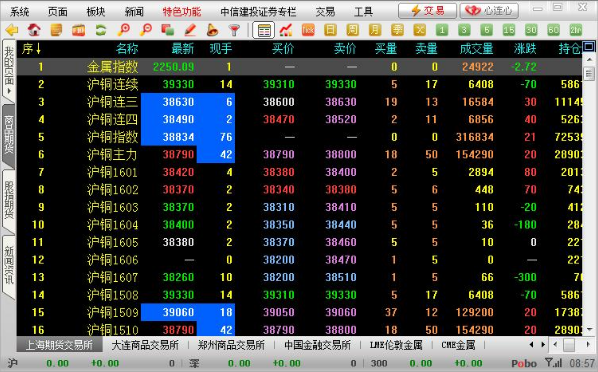This screenshot has height=372, width=598.
Task: Open the red funnel filter icon
Action: pos(235,30)
